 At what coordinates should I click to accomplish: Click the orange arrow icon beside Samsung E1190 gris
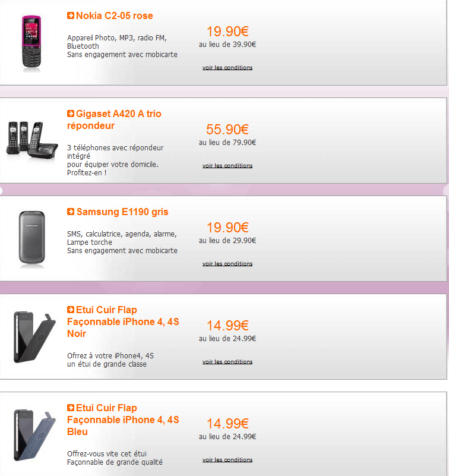[71, 212]
